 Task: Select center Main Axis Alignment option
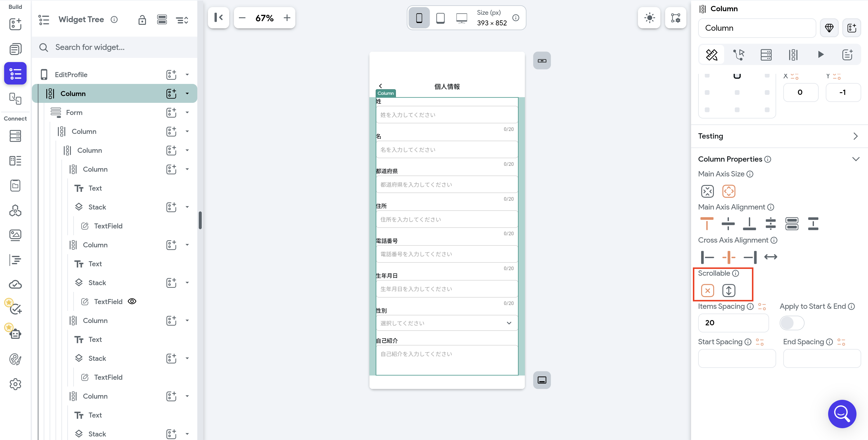[728, 223]
